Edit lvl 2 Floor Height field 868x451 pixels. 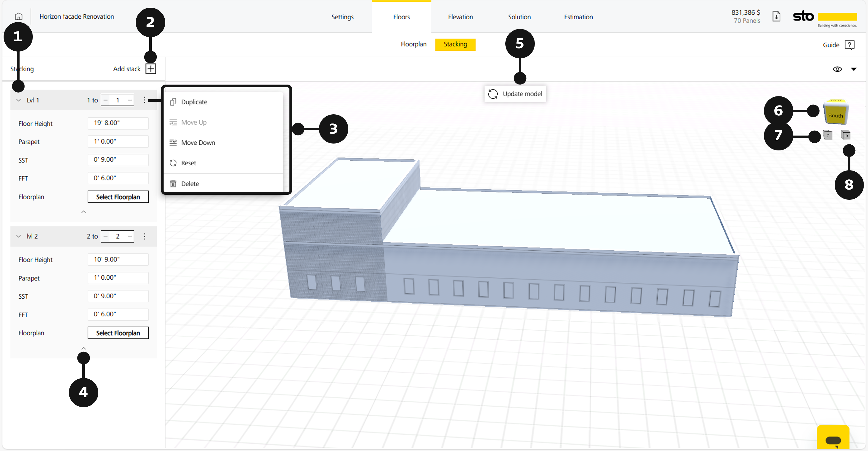118,259
